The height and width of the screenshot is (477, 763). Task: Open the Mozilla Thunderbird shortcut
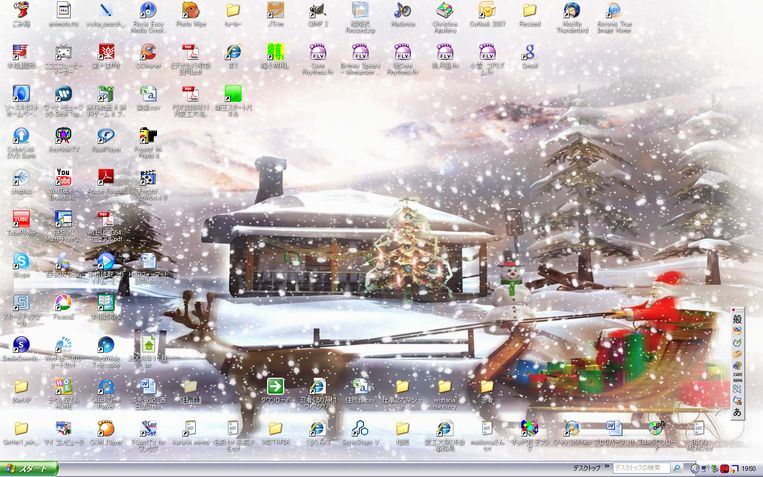click(572, 11)
